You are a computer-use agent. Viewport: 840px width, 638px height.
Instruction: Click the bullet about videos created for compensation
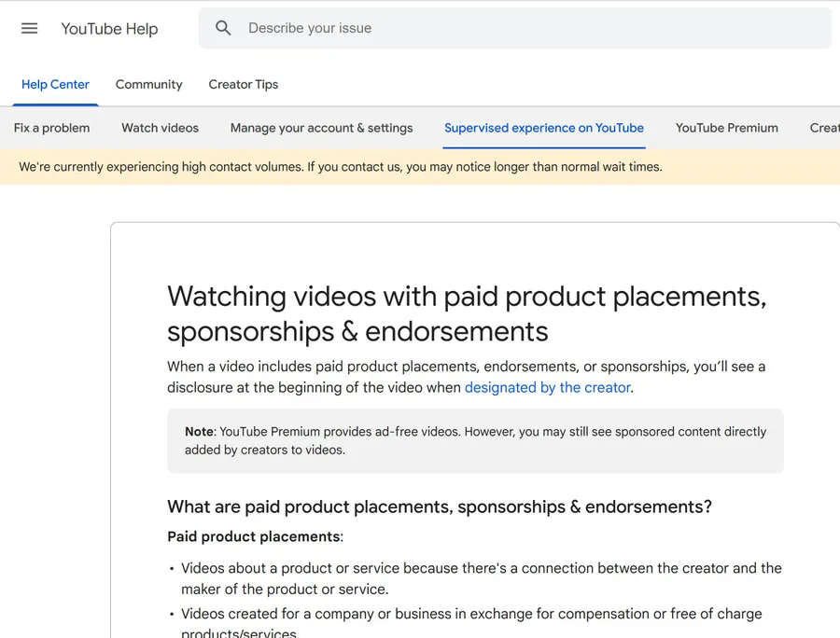471,624
